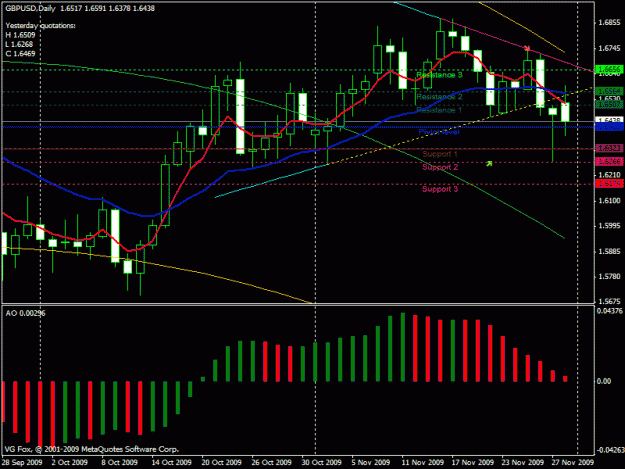Click the 1.6100 price axis value
625x469 pixels.
coord(610,200)
